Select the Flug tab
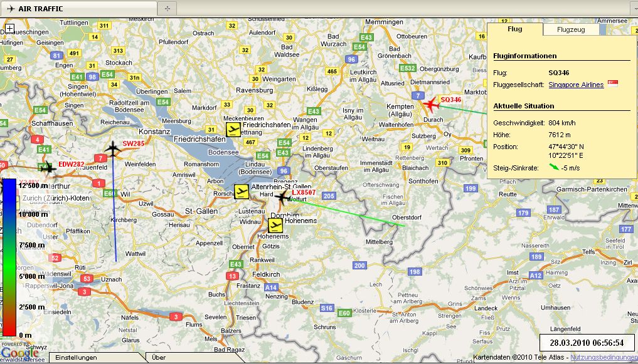The image size is (638, 364). [515, 29]
